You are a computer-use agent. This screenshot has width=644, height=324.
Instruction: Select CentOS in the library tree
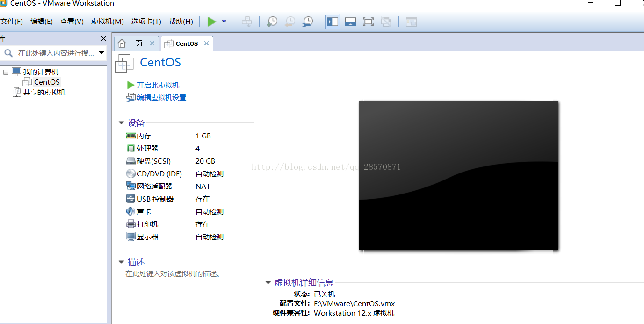coord(47,82)
